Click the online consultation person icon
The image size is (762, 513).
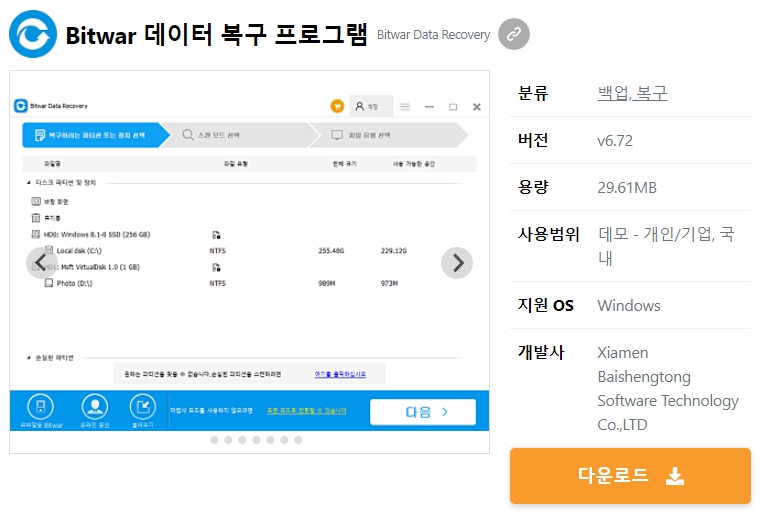[95, 407]
